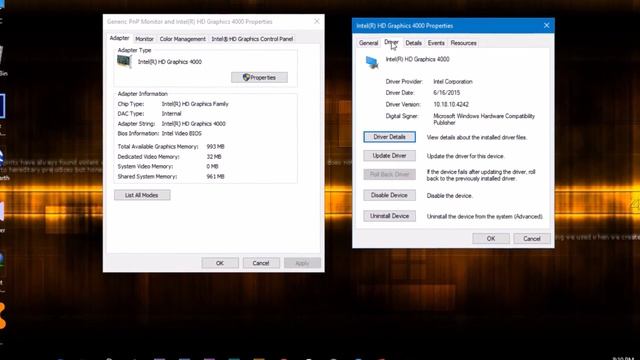Open the Details tab
Screen dimensions: 640x360
[413, 43]
